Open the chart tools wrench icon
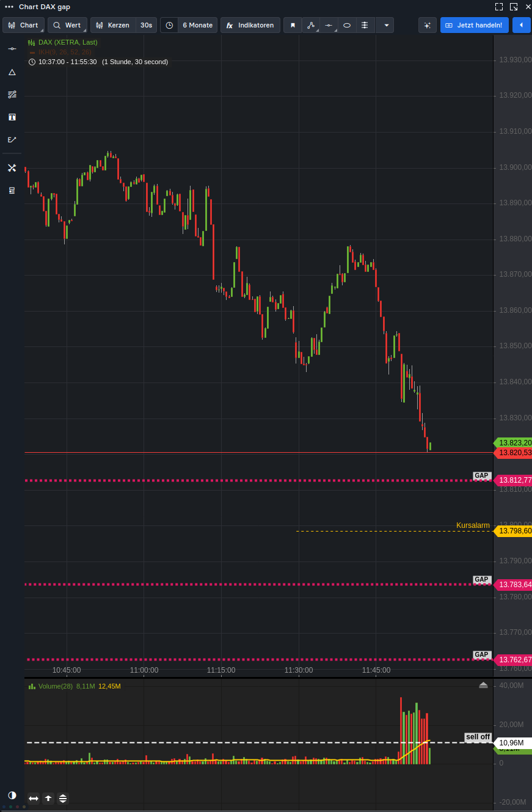 point(12,167)
